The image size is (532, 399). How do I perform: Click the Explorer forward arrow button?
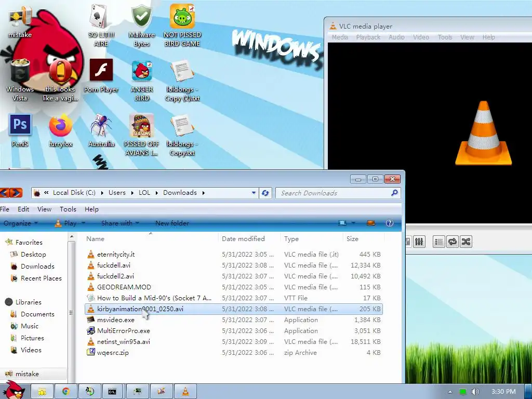pyautogui.click(x=16, y=193)
